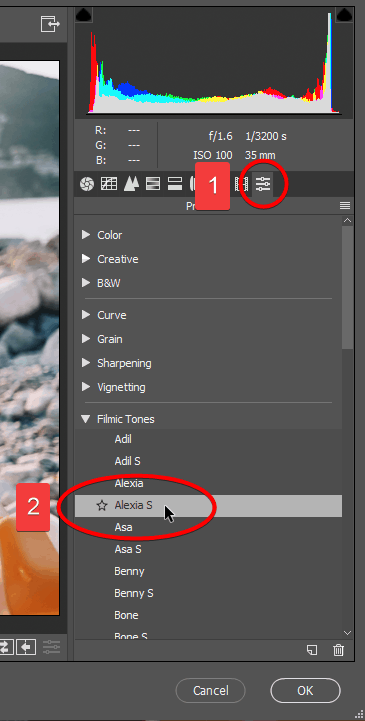
Task: Click the presets list vertical scrollbar thumb
Action: tap(348, 287)
